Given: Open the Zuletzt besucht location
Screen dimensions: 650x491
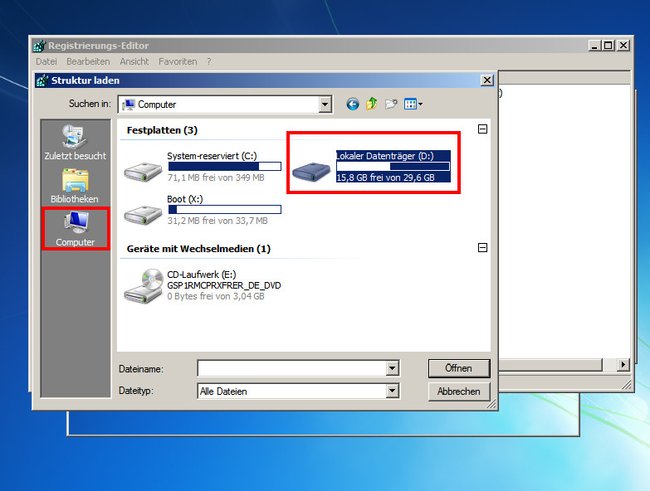Looking at the screenshot, I should pyautogui.click(x=75, y=143).
